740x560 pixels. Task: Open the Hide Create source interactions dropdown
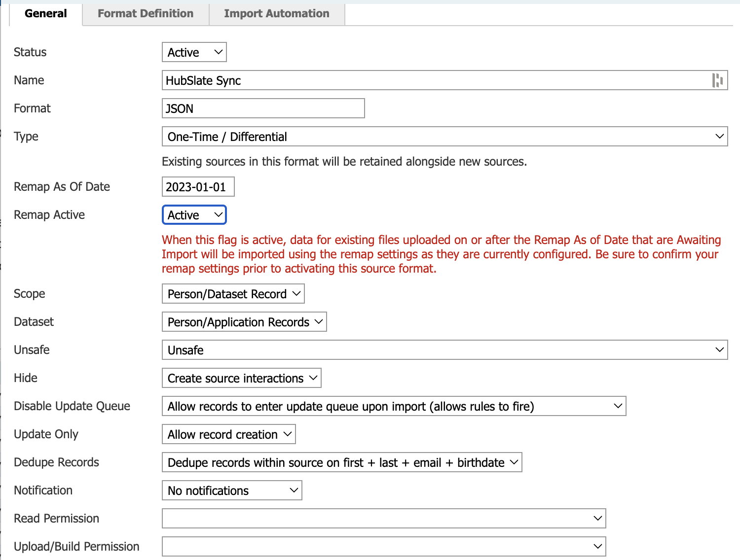click(242, 378)
